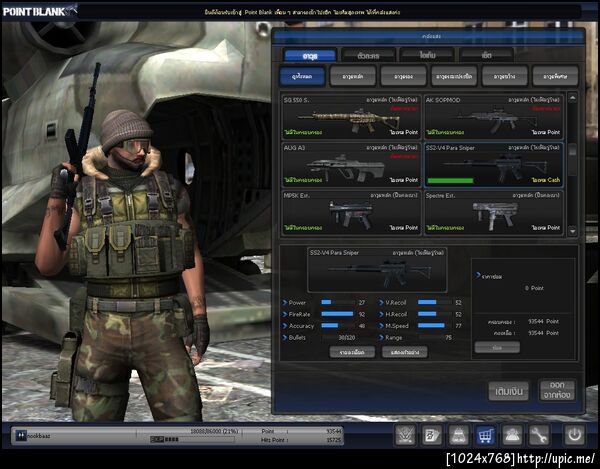Click the experience progress bar by nookbaaz
Viewport: 600px width, 469px height.
(x=193, y=440)
